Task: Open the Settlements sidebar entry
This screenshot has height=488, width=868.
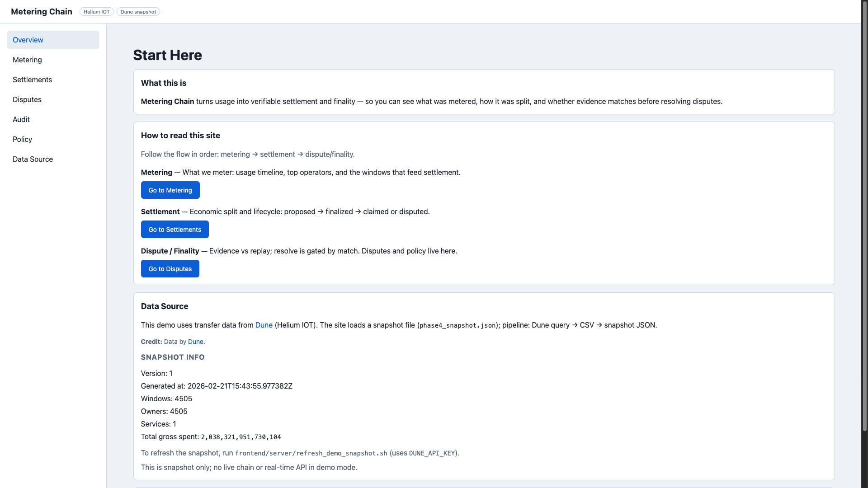Action: [x=32, y=80]
